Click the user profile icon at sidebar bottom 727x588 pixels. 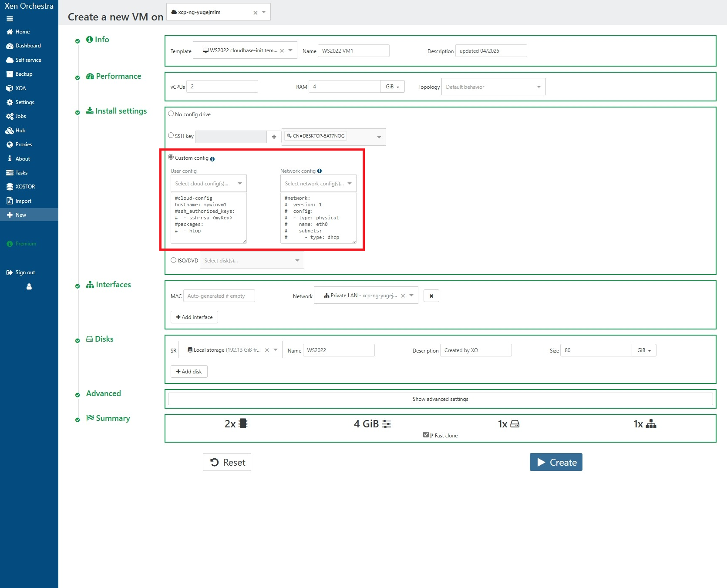(x=29, y=287)
